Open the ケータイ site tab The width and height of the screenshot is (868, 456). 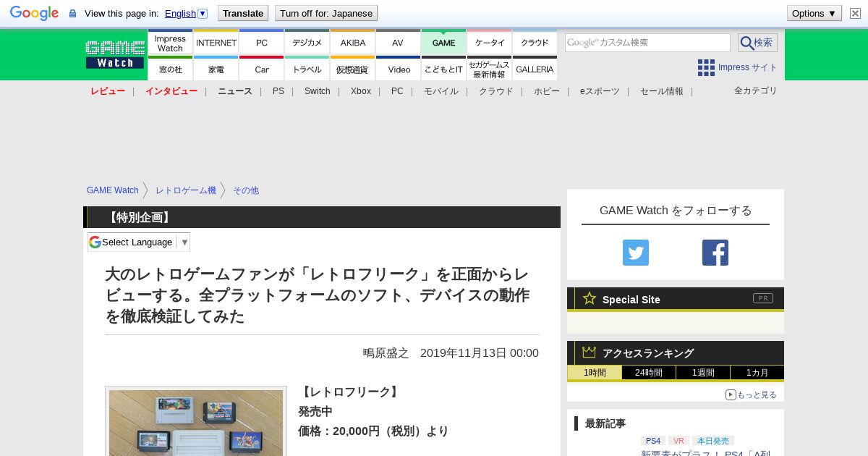tap(490, 43)
